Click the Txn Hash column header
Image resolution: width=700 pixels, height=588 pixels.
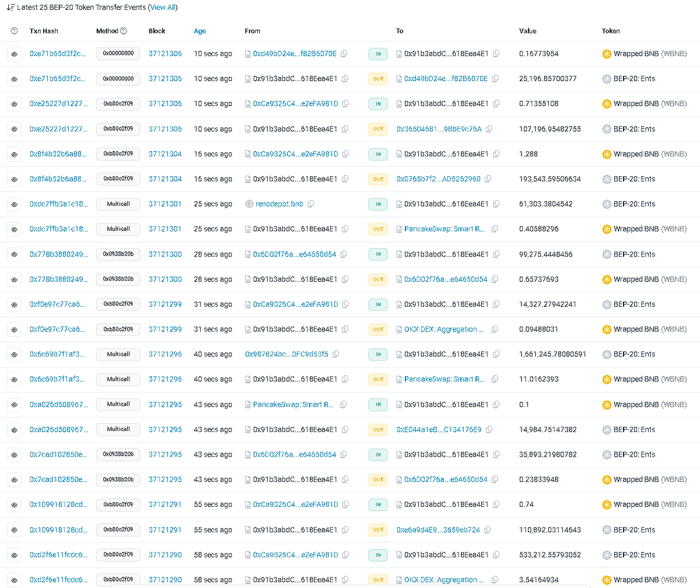(44, 31)
